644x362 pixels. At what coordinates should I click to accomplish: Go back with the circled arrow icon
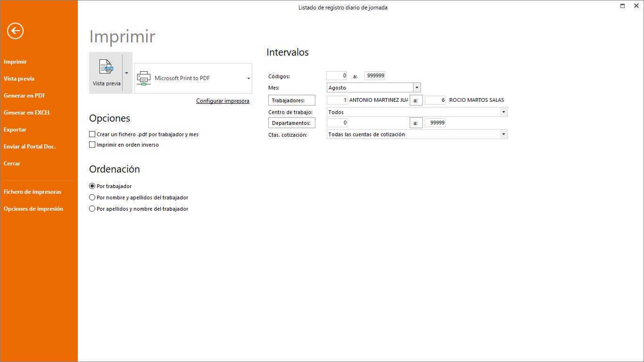(x=15, y=31)
